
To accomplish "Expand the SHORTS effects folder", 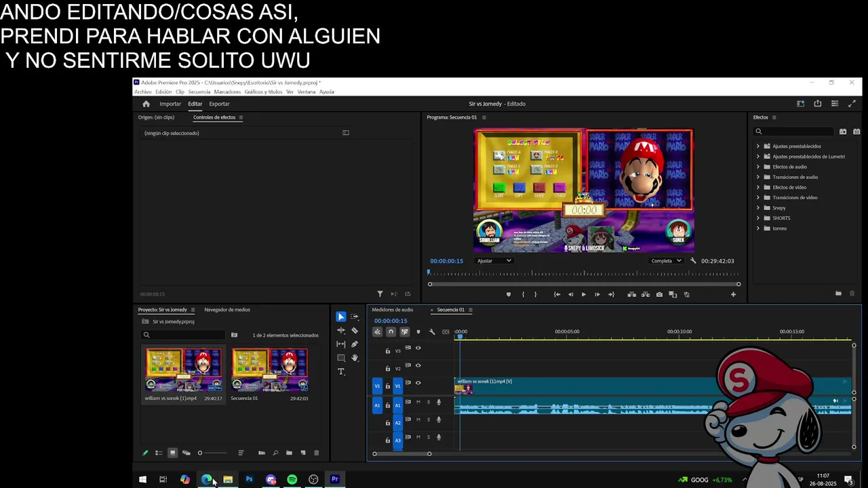I will [x=758, y=218].
